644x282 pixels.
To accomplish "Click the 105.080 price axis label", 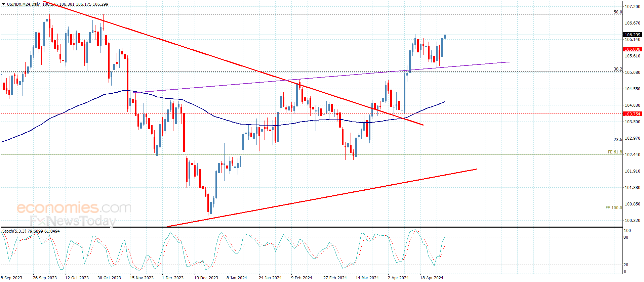I will click(632, 72).
